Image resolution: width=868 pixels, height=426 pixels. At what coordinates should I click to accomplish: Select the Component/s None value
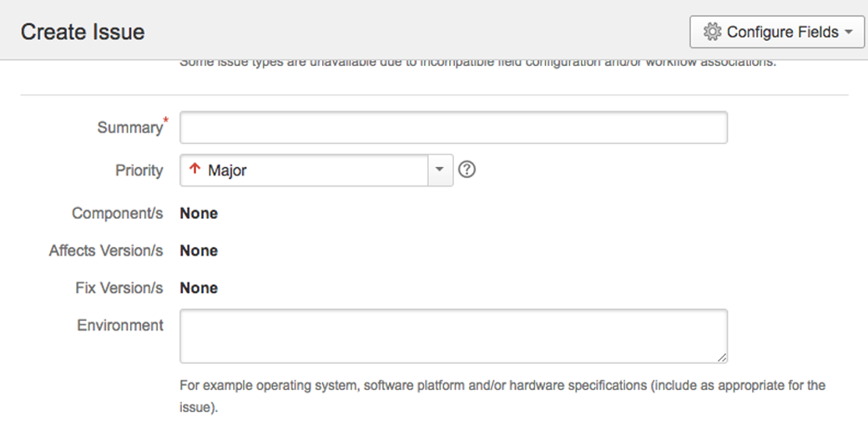(199, 214)
